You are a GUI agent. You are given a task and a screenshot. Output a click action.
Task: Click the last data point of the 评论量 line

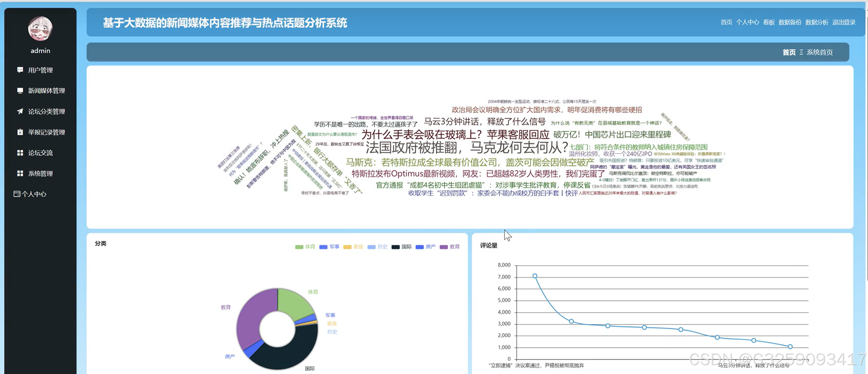(x=790, y=346)
